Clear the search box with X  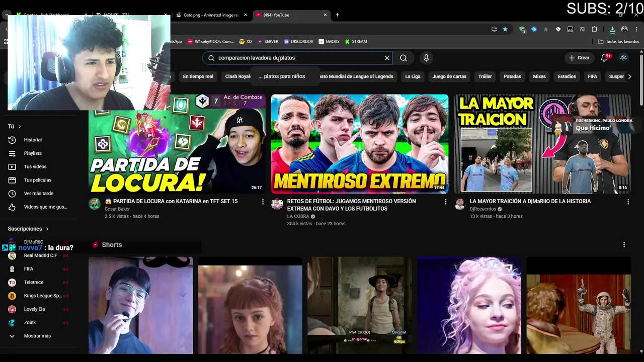tap(387, 58)
